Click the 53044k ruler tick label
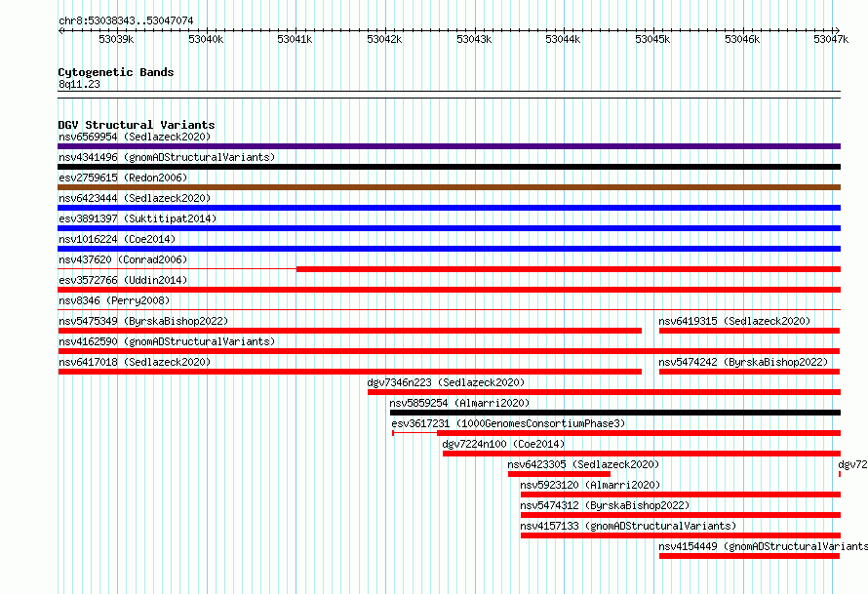This screenshot has height=594, width=868. (x=563, y=39)
